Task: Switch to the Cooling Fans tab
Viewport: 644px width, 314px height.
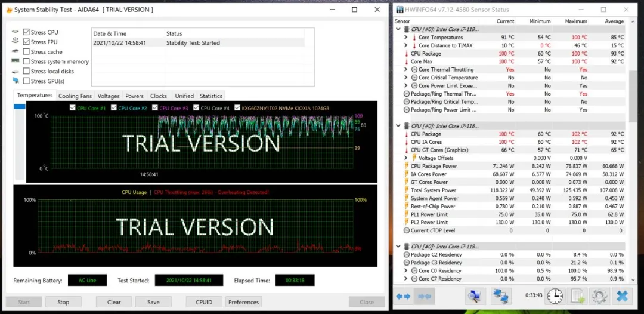Action: pyautogui.click(x=75, y=96)
